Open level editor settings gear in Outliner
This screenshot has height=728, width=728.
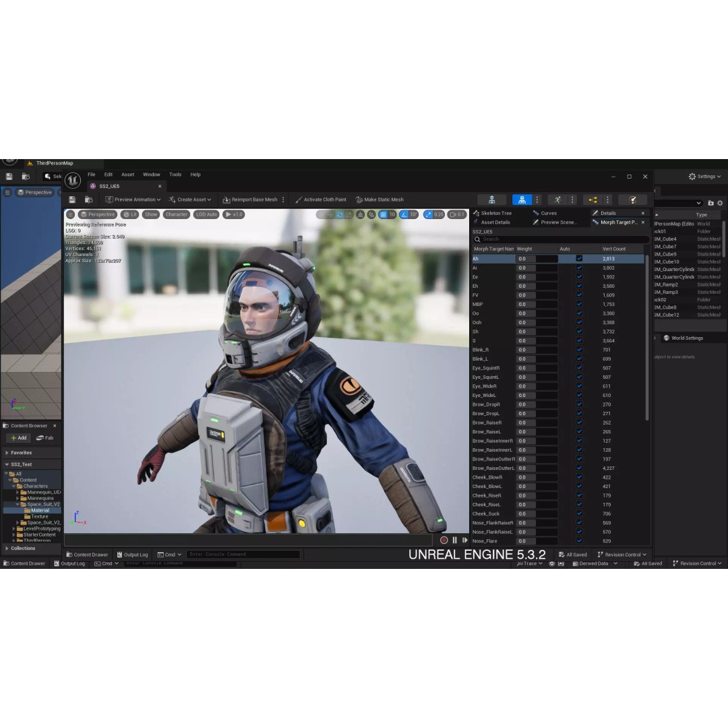720,203
